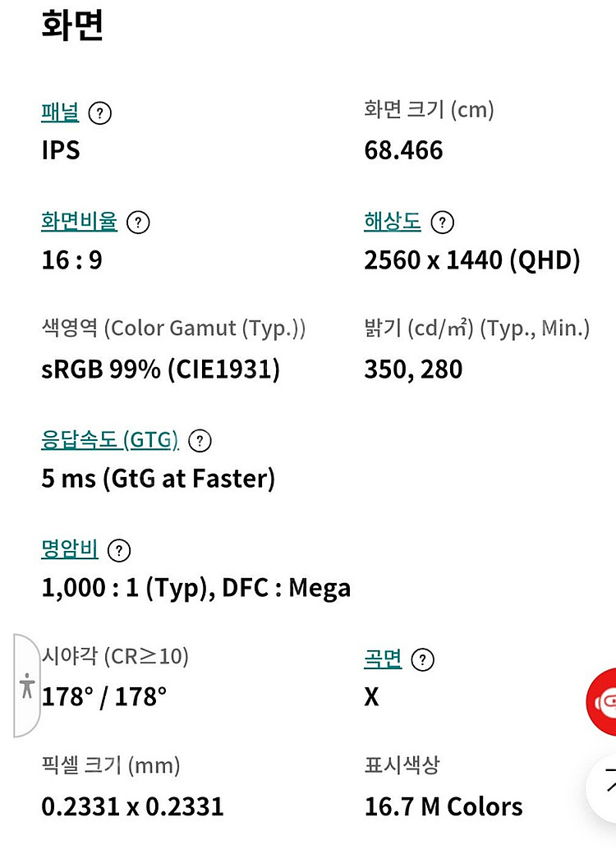
Task: Click the 2560 x 1440 (QHD) value
Action: tap(472, 259)
